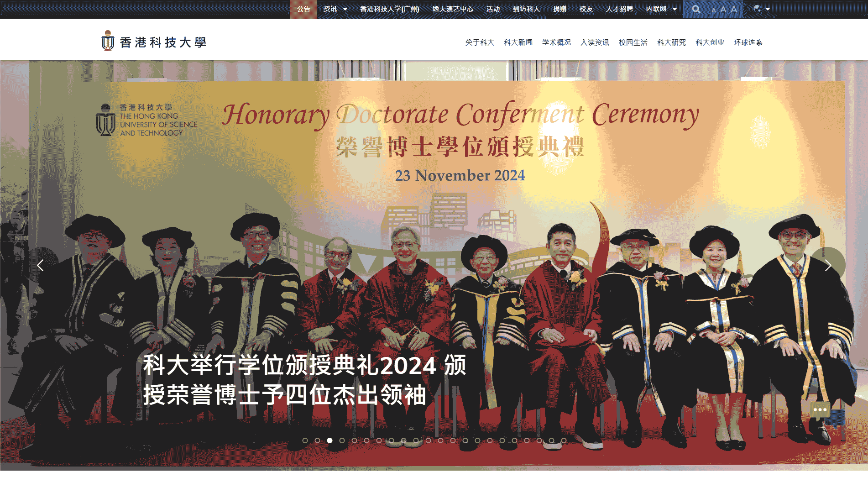Click the Honorary Doctorate ceremony banner image
Image resolution: width=868 pixels, height=493 pixels.
click(434, 265)
